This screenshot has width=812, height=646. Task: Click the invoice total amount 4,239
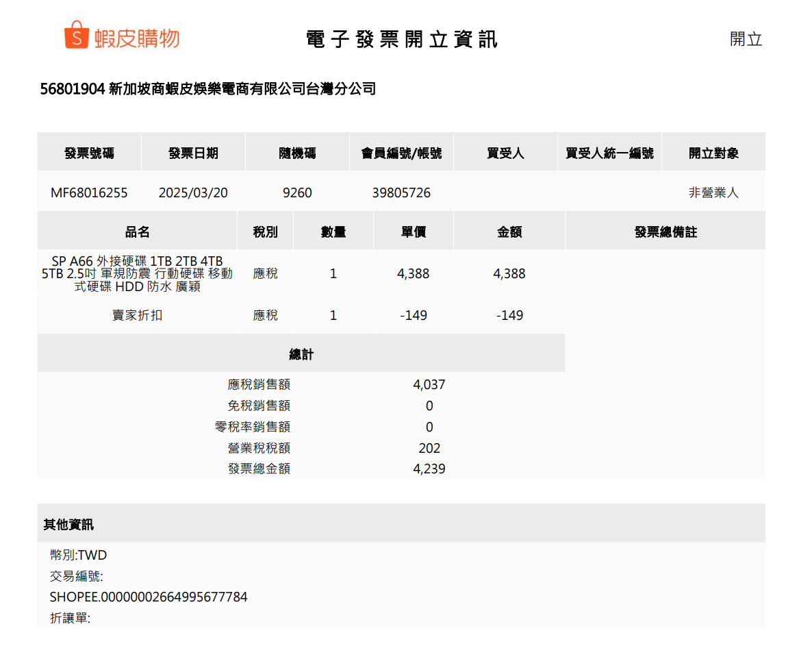coord(429,469)
